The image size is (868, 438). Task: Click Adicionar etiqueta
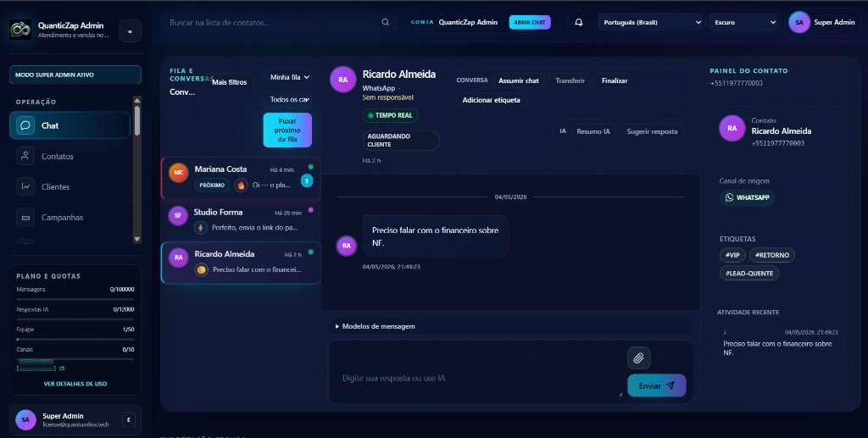coord(491,100)
